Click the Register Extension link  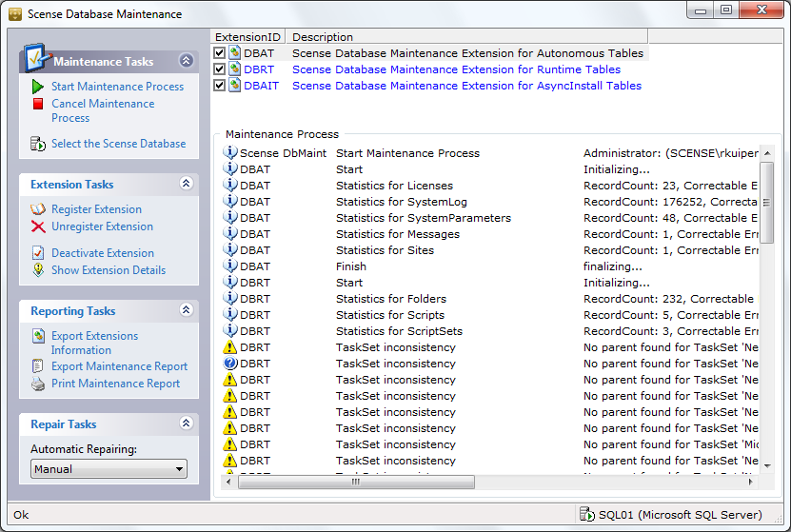tap(96, 209)
